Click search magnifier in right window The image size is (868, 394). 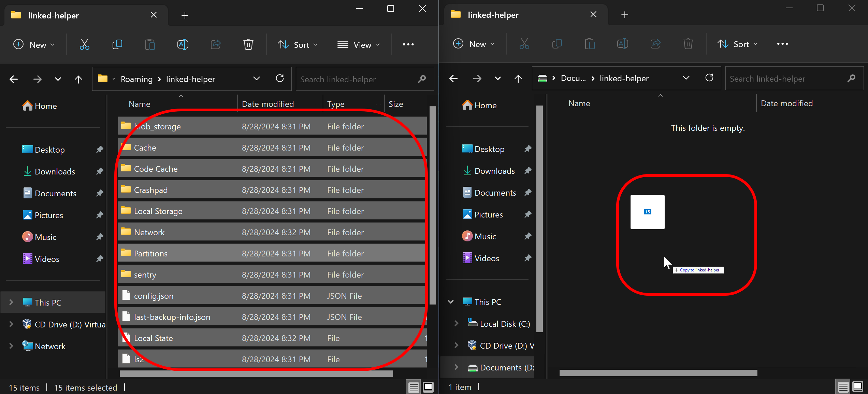pyautogui.click(x=852, y=78)
